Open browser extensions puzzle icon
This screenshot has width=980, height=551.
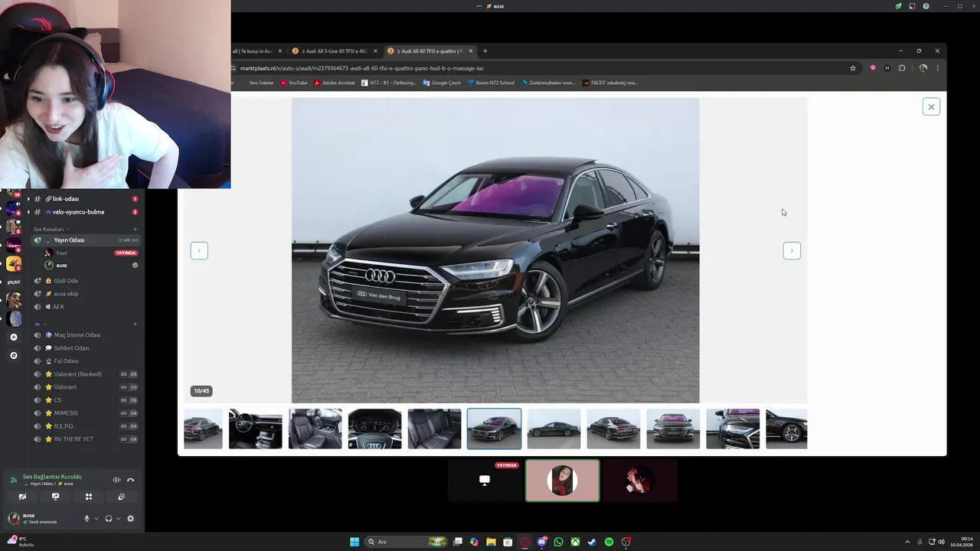(x=902, y=68)
